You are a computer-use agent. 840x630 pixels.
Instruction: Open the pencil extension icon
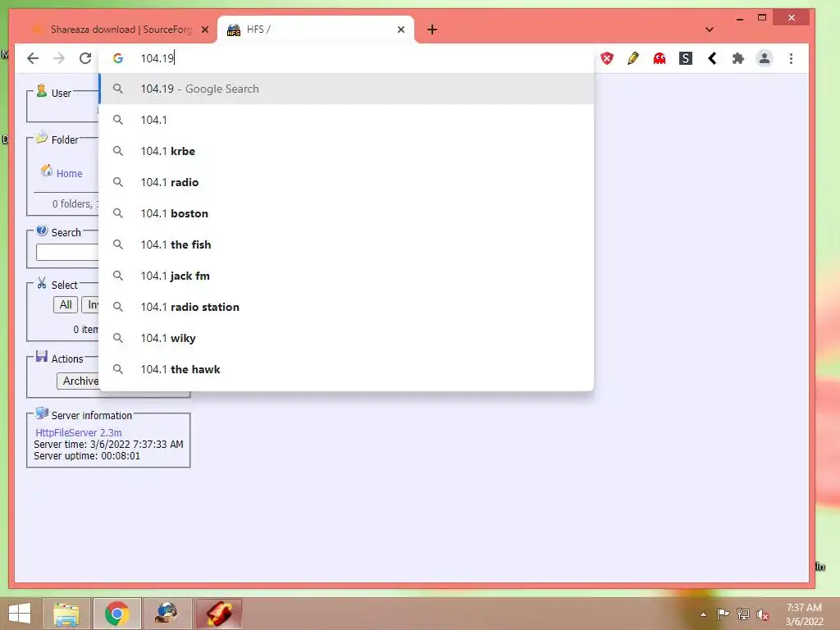633,58
